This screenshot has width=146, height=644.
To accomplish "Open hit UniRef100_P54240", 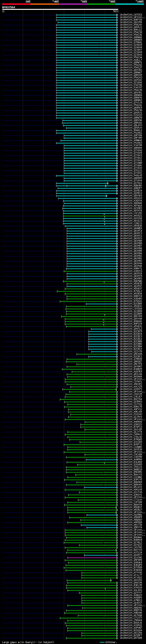I will pos(131,25).
